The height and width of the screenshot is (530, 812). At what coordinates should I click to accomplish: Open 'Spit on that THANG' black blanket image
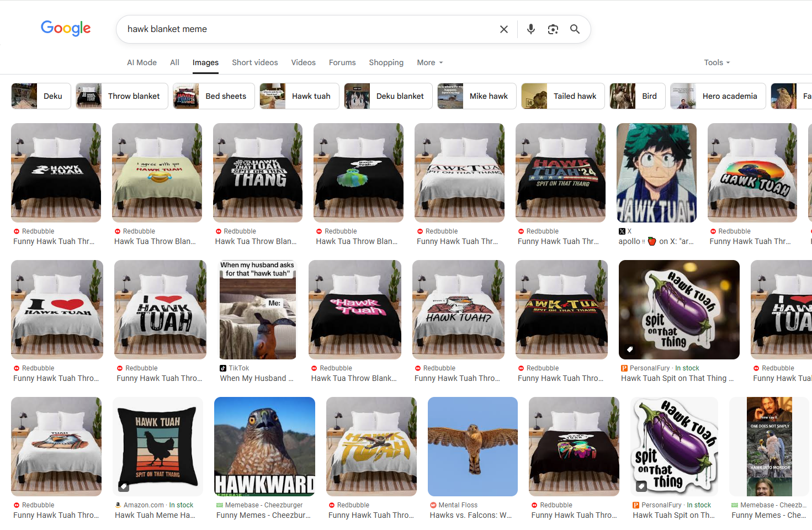click(258, 173)
